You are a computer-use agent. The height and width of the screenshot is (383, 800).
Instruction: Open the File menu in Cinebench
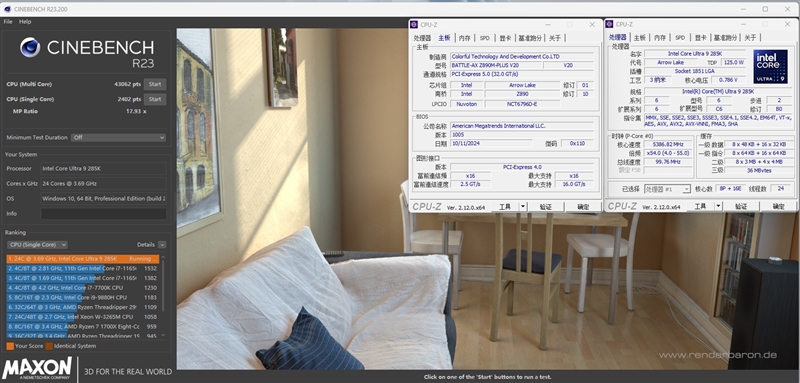pos(8,22)
